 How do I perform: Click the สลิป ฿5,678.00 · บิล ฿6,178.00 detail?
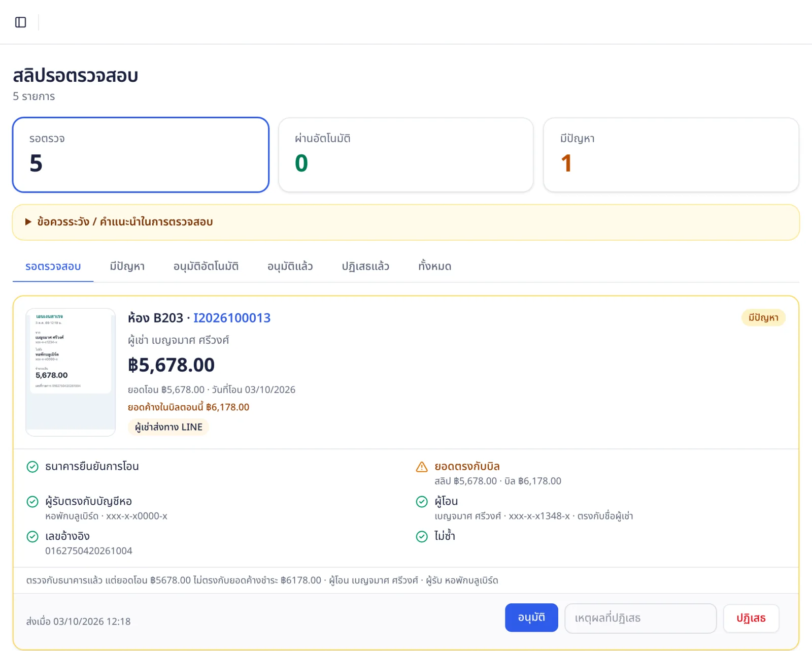coord(498,481)
